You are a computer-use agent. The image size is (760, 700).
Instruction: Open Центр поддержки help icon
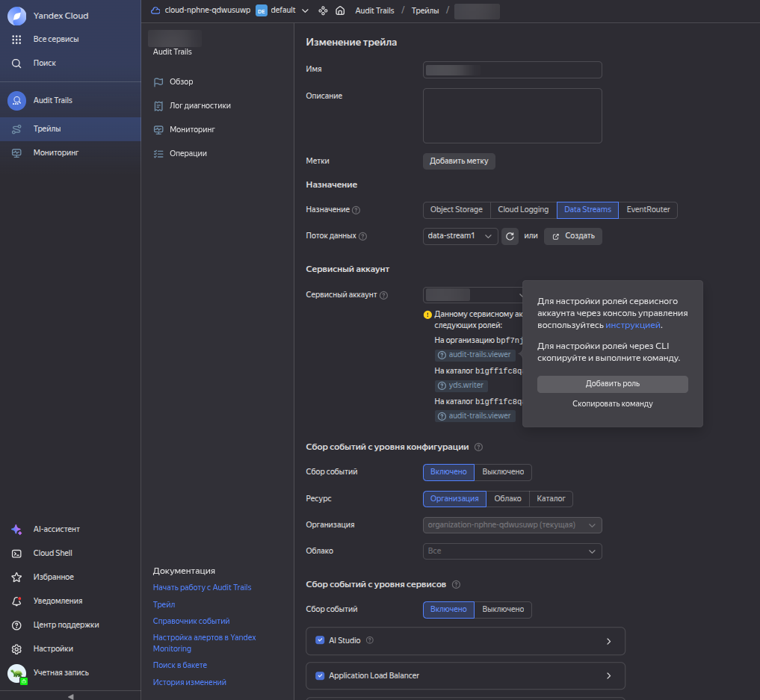click(x=16, y=625)
